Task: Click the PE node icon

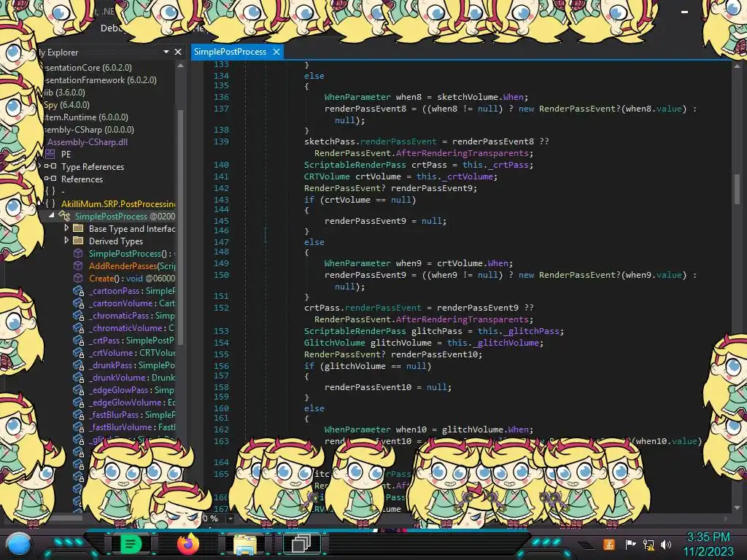Action: (x=50, y=154)
